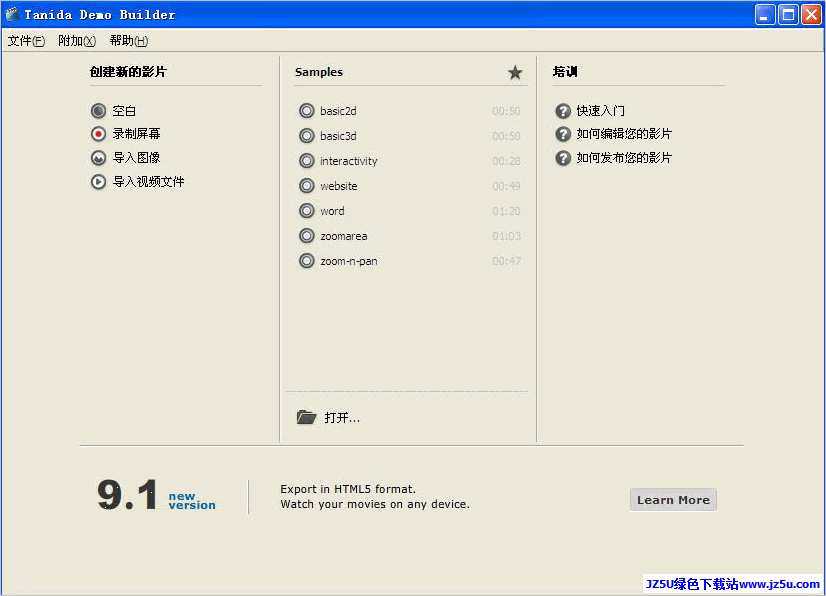Image resolution: width=826 pixels, height=596 pixels.
Task: Click the open folder icon
Action: coord(306,417)
